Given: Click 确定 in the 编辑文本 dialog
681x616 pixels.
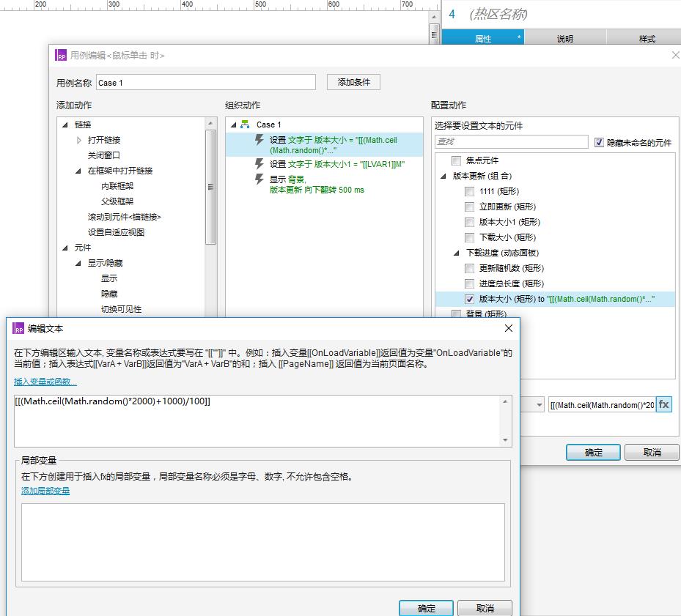Looking at the screenshot, I should pos(426,609).
